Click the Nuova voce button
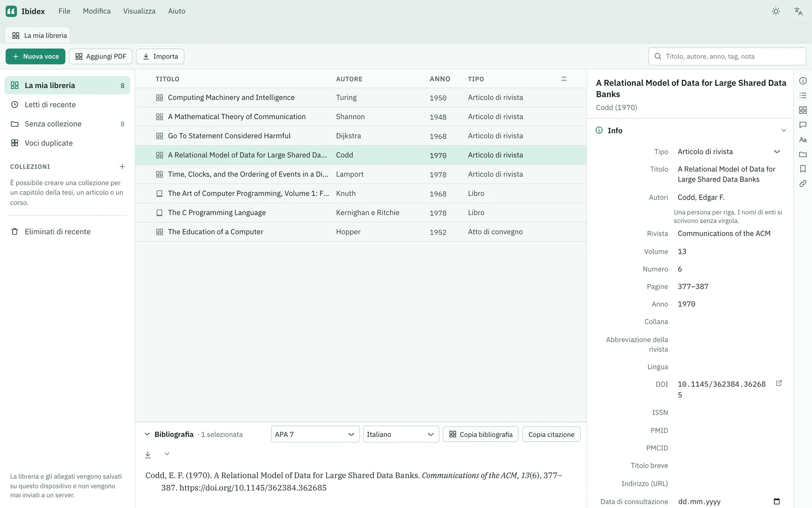This screenshot has width=812, height=508. [x=36, y=56]
